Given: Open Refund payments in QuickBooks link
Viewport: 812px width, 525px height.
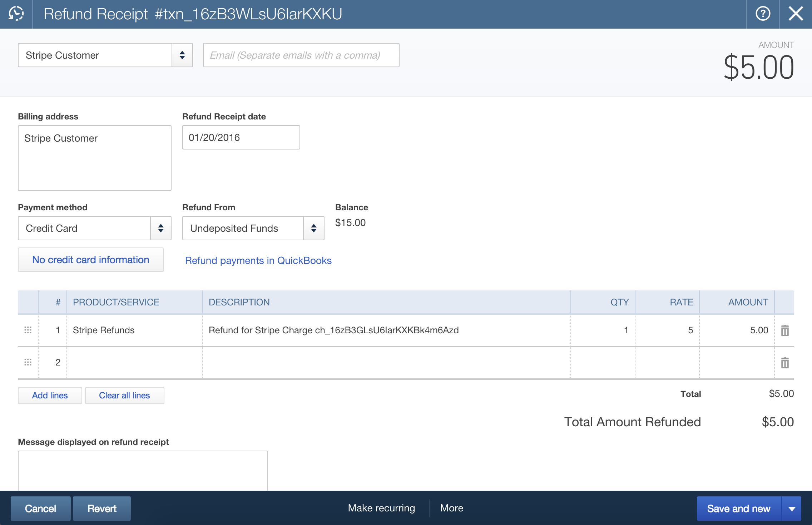Looking at the screenshot, I should pos(258,260).
